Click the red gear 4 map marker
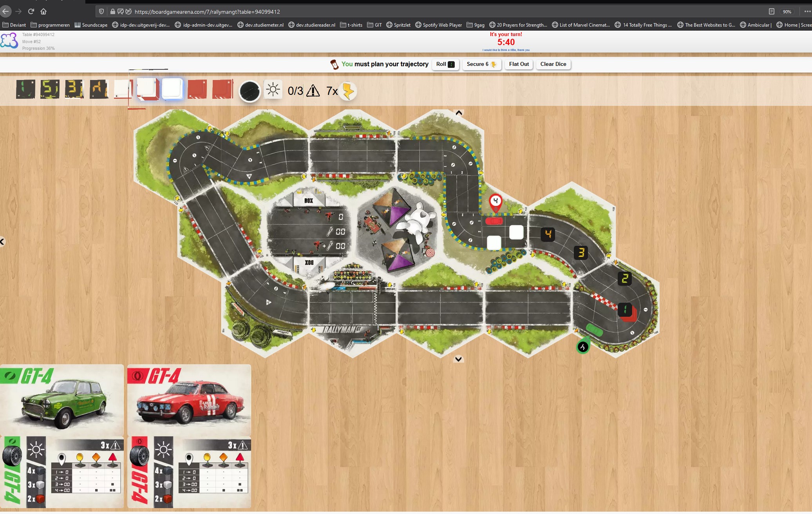 coord(496,202)
